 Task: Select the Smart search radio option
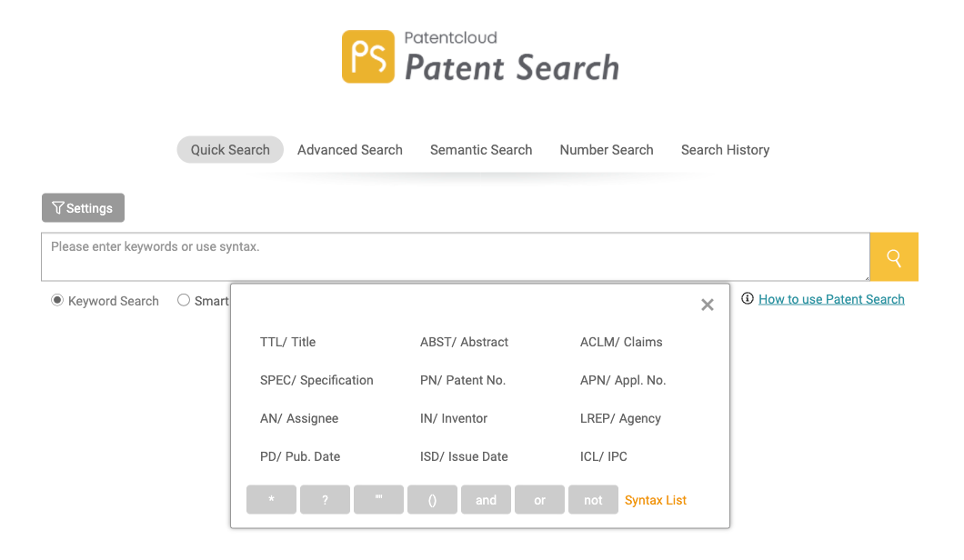(184, 301)
